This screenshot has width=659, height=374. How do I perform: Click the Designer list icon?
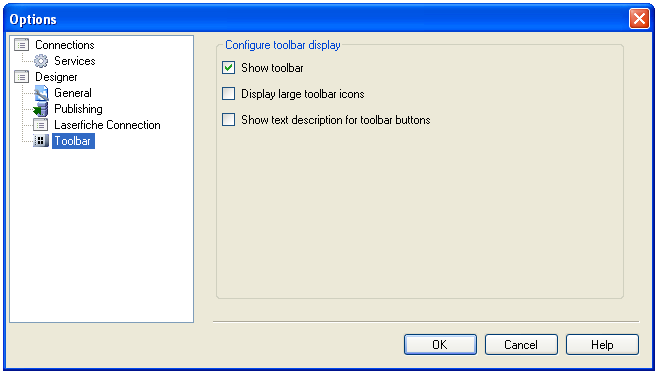21,77
